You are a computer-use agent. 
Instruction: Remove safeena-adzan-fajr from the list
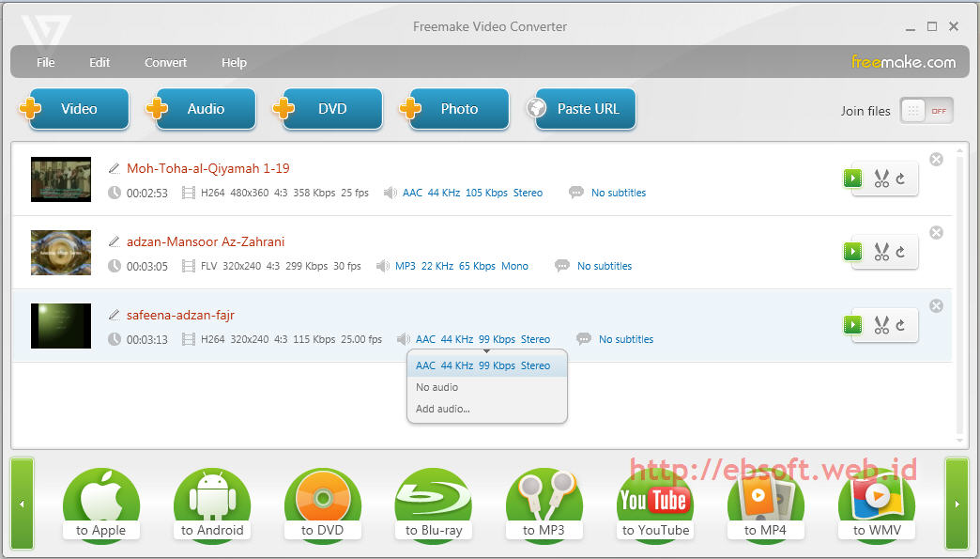(x=936, y=305)
